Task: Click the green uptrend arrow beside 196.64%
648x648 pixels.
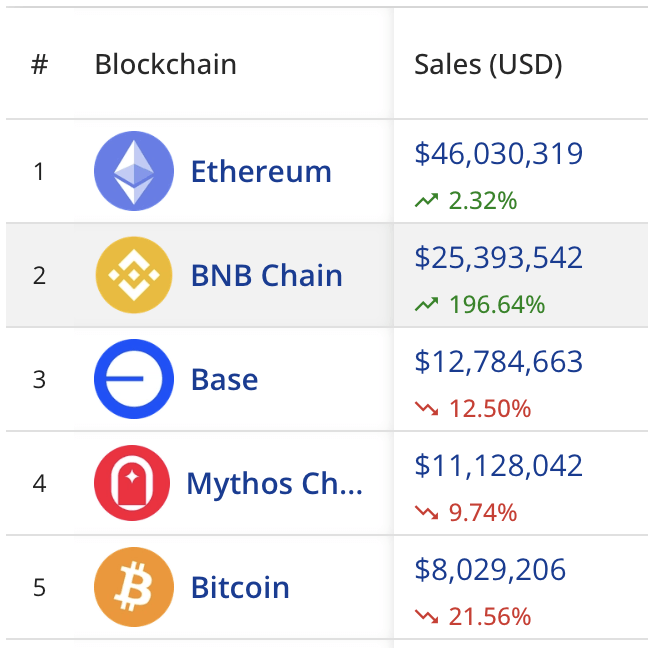Action: click(x=427, y=305)
